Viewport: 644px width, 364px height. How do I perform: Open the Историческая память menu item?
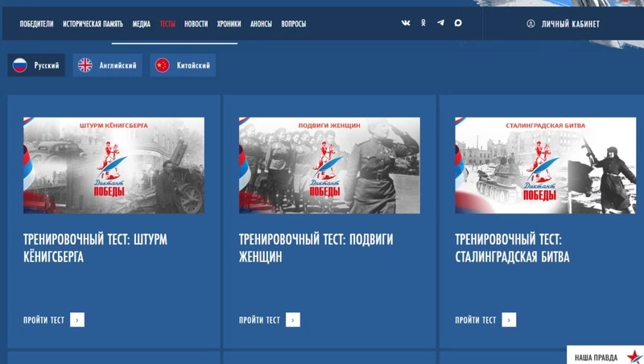(x=93, y=24)
